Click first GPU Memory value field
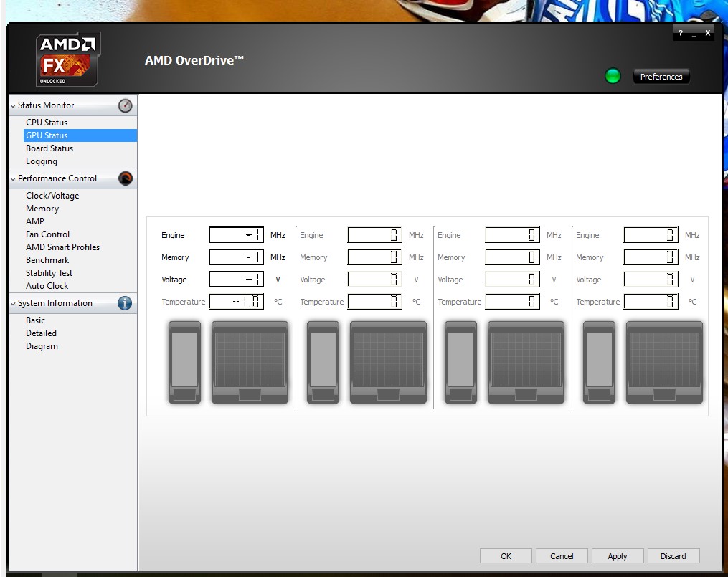Viewport: 728px width, 577px height. coord(236,257)
